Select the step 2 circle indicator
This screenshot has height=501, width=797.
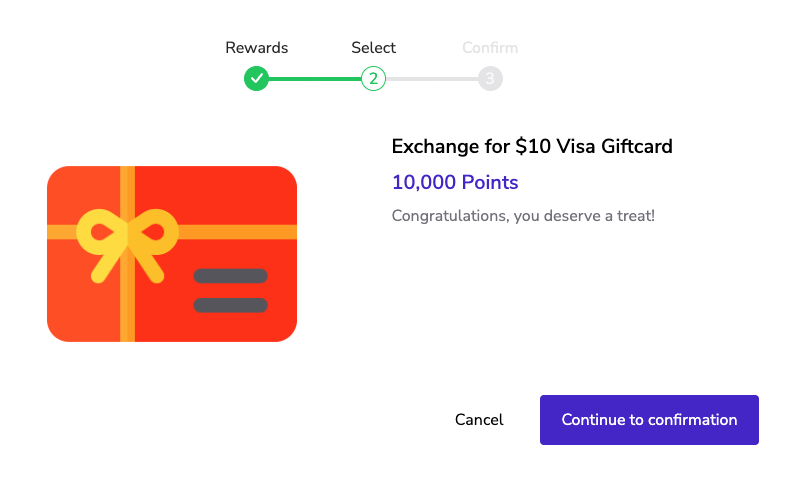373,78
